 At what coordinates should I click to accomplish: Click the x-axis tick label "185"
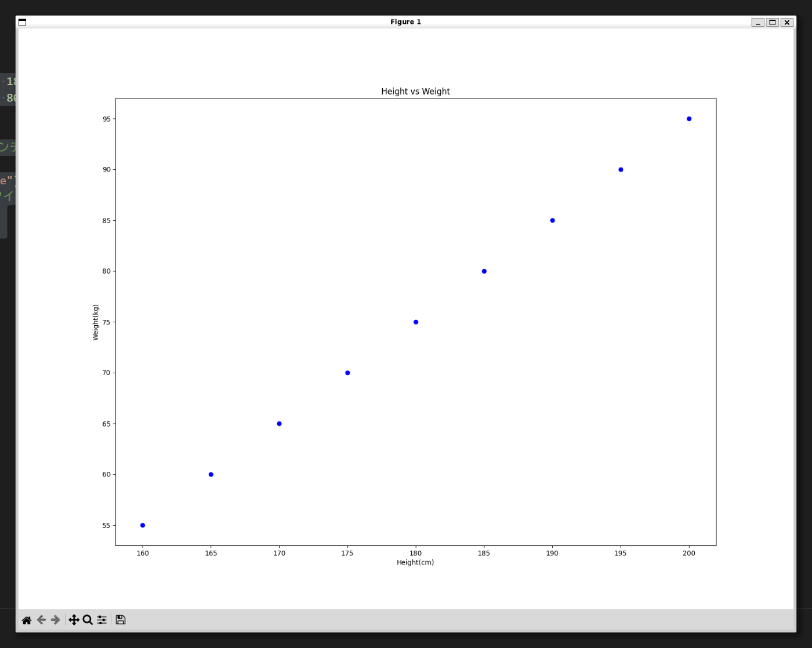tap(484, 553)
